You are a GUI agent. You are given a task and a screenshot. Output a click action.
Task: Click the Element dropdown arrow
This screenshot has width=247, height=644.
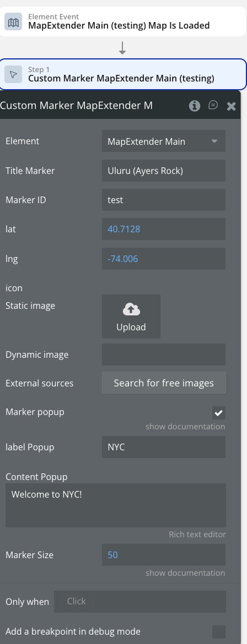(214, 141)
